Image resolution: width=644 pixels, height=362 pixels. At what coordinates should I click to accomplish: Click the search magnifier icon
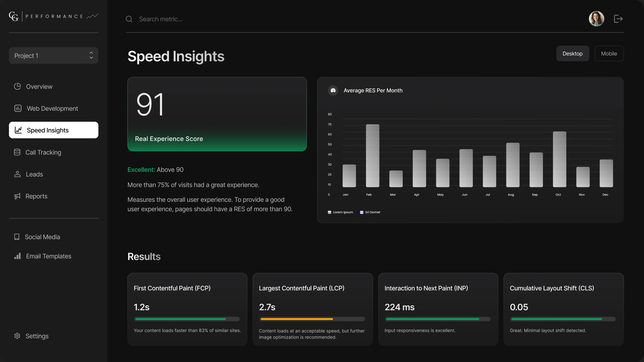[x=129, y=19]
